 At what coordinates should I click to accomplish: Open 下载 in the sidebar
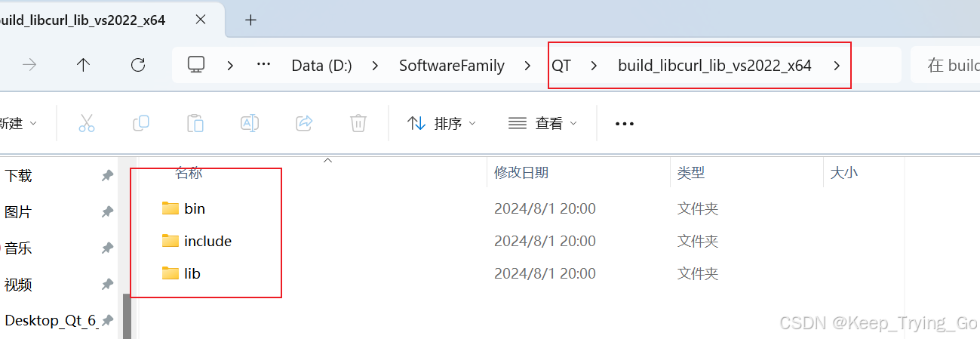click(18, 176)
